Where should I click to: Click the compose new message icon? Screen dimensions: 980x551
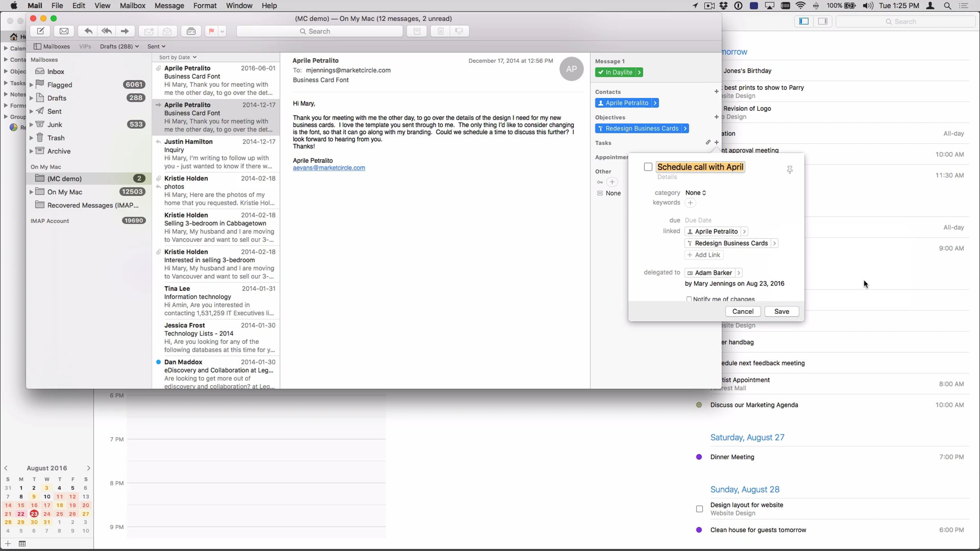click(40, 31)
